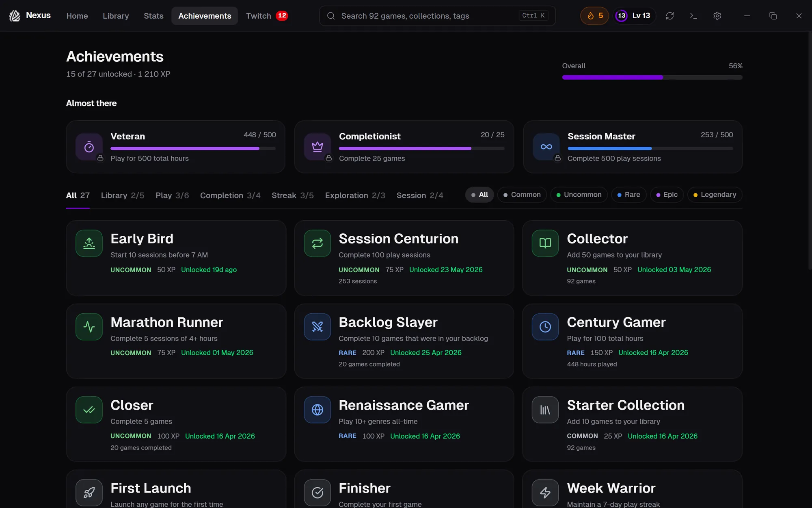
Task: Click the Session Master infinity icon
Action: coord(546,147)
